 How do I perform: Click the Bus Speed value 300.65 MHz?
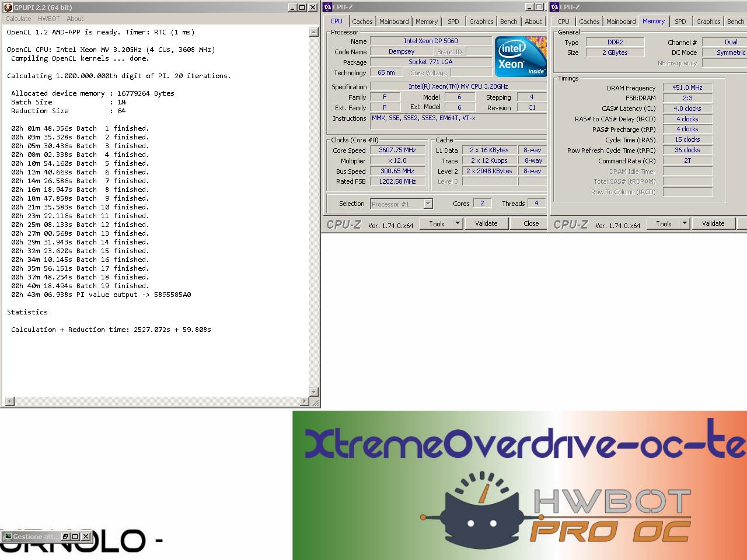coord(397,171)
